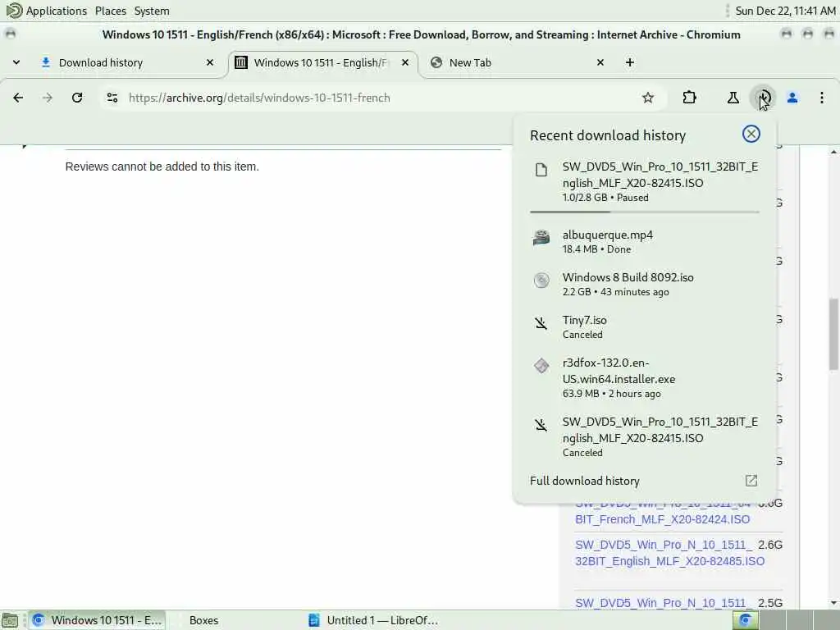This screenshot has height=630, width=840.
Task: Click the albuquerque.mp4 file icon
Action: (x=541, y=237)
